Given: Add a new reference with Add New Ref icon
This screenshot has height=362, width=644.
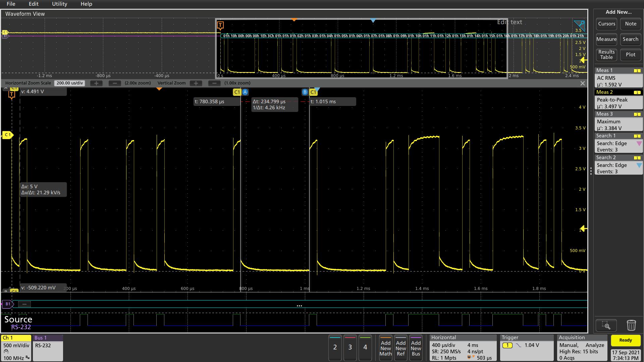Looking at the screenshot, I should click(x=400, y=348).
